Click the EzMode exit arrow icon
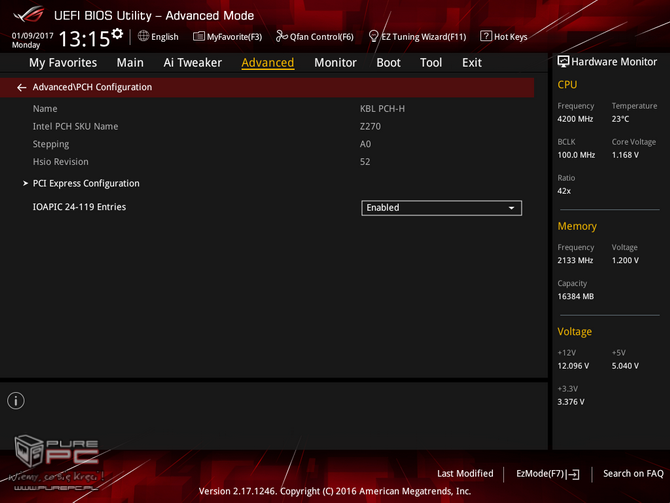Viewport: 670px width, 503px height. tap(573, 474)
